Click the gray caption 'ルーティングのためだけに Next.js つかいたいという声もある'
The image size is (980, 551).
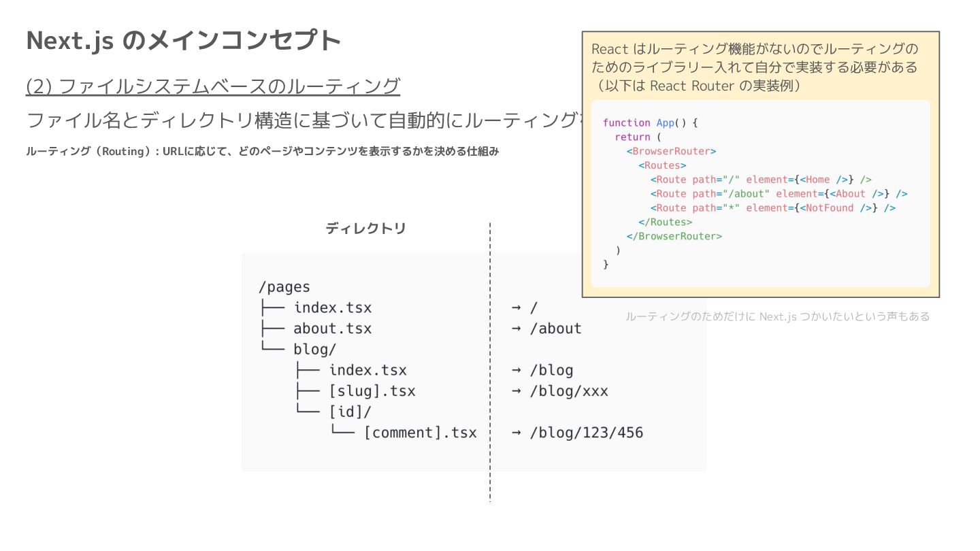coord(777,316)
